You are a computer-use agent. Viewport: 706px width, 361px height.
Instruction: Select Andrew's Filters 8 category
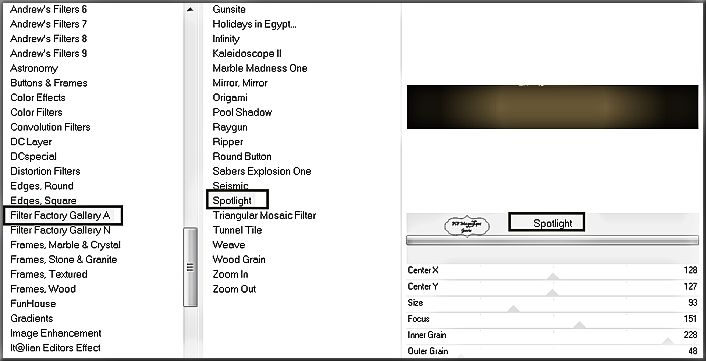coord(49,39)
